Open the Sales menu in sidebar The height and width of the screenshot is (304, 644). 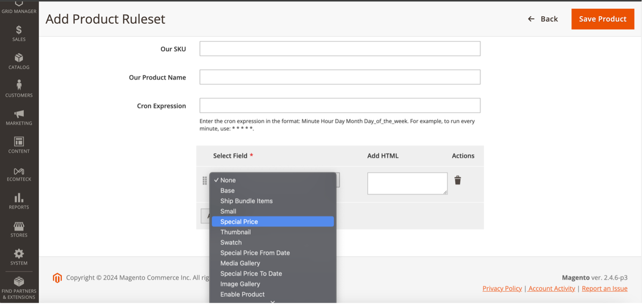point(19,34)
